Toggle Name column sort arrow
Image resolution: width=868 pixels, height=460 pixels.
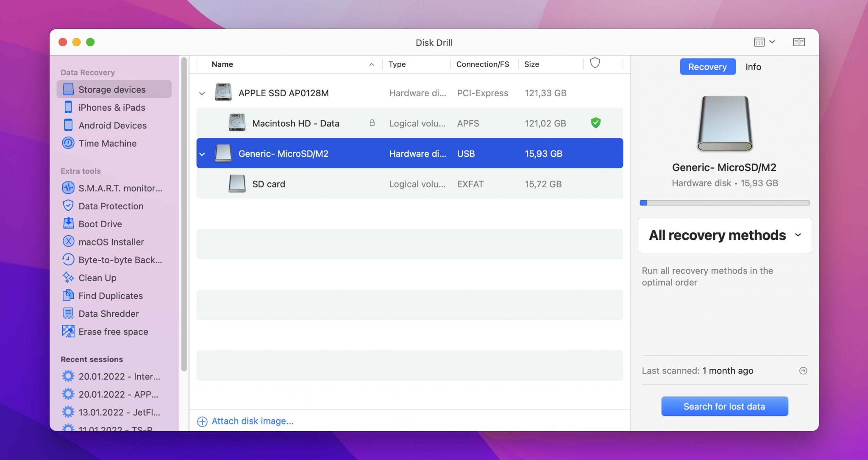[371, 64]
